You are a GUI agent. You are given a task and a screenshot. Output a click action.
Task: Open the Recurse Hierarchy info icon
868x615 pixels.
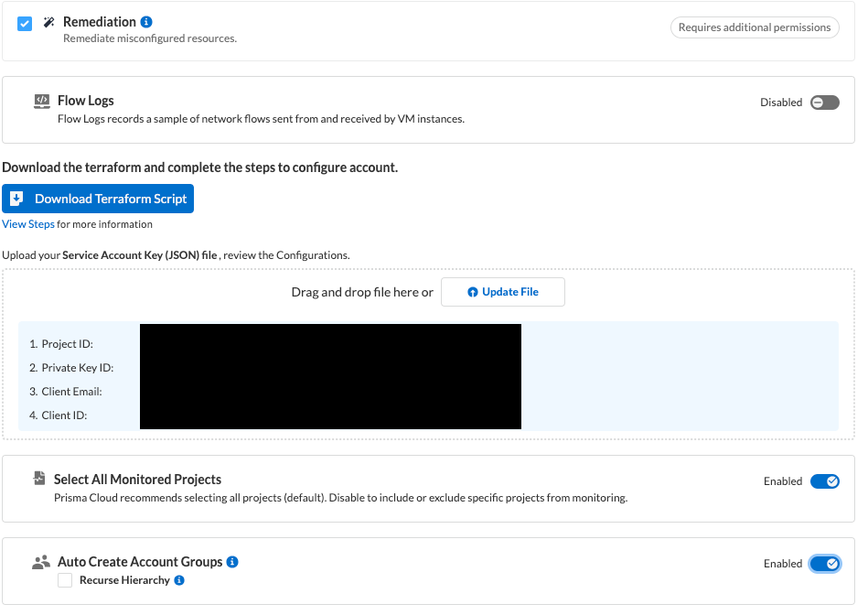tap(179, 580)
